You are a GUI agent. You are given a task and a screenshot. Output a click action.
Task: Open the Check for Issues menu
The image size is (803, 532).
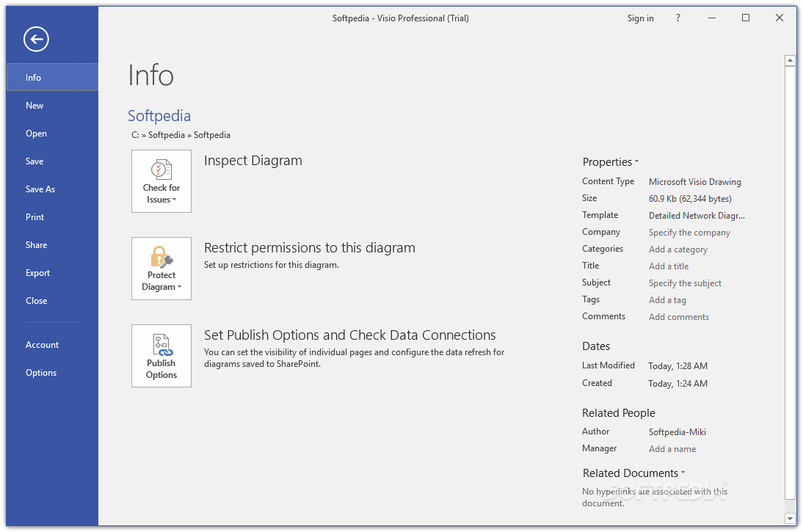pos(161,181)
